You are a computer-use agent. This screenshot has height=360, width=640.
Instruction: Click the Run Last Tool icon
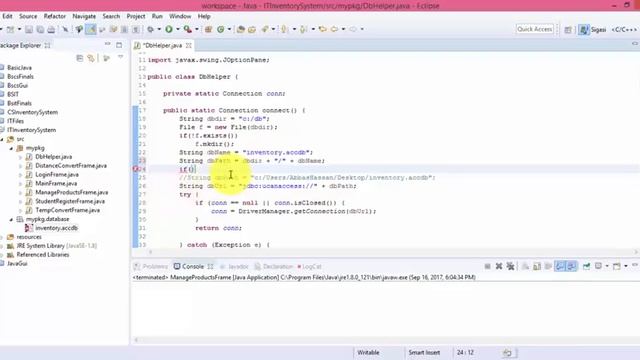click(x=187, y=29)
